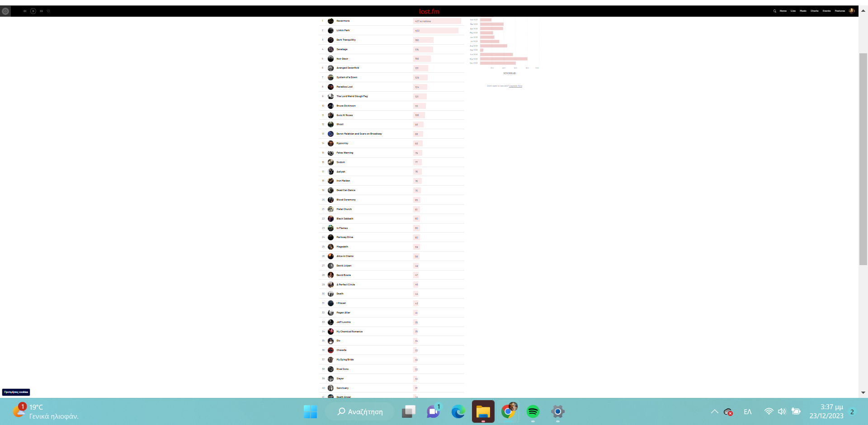Open the Features nav item
Viewport: 868px width, 425px height.
[840, 11]
